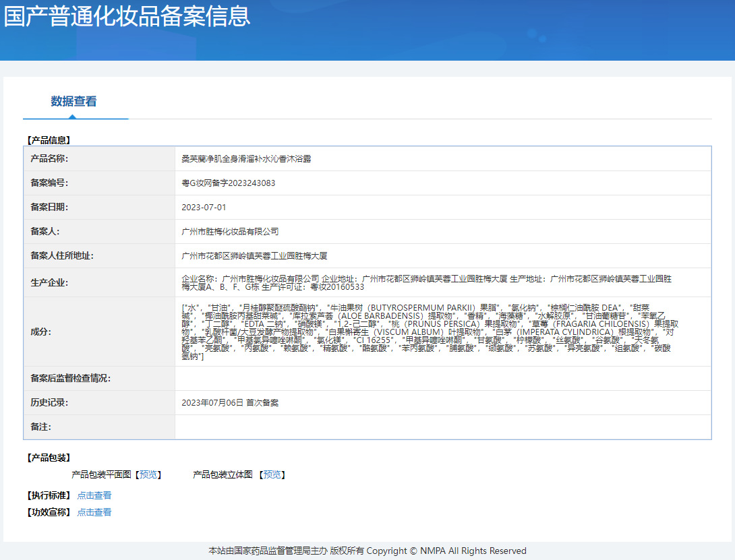This screenshot has height=560, width=735.
Task: Click the NMPA copyright footer text
Action: (x=367, y=551)
